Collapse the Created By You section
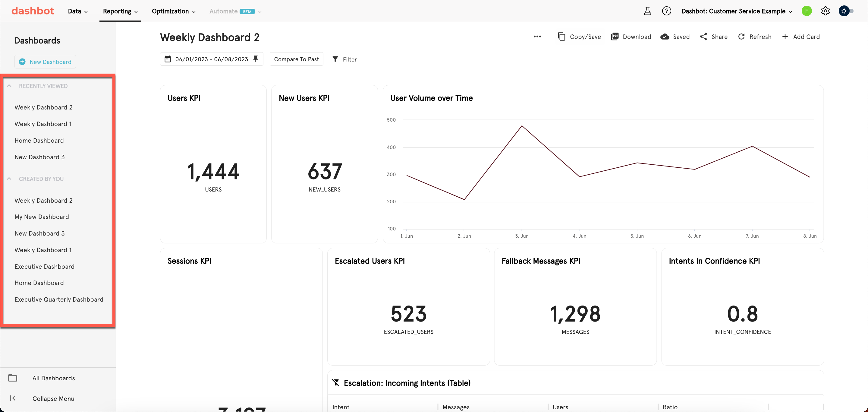This screenshot has width=868, height=412. [9, 179]
